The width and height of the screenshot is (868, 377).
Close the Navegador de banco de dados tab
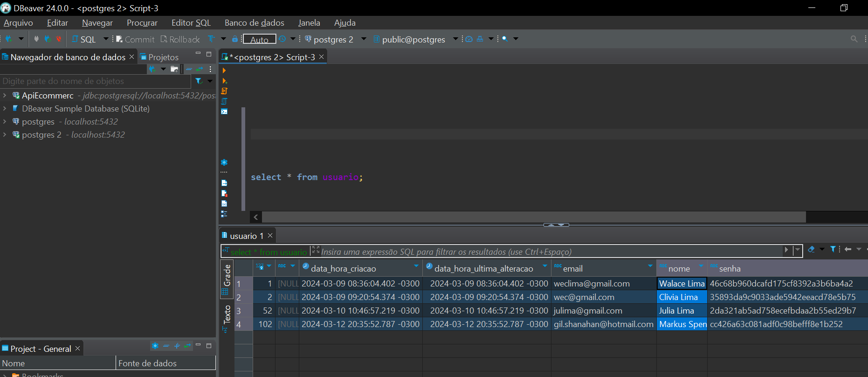[x=131, y=56]
